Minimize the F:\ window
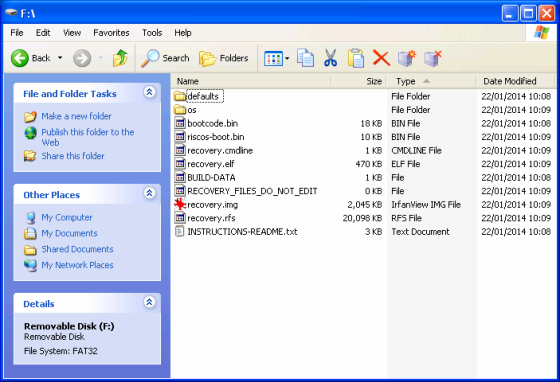 coord(509,14)
